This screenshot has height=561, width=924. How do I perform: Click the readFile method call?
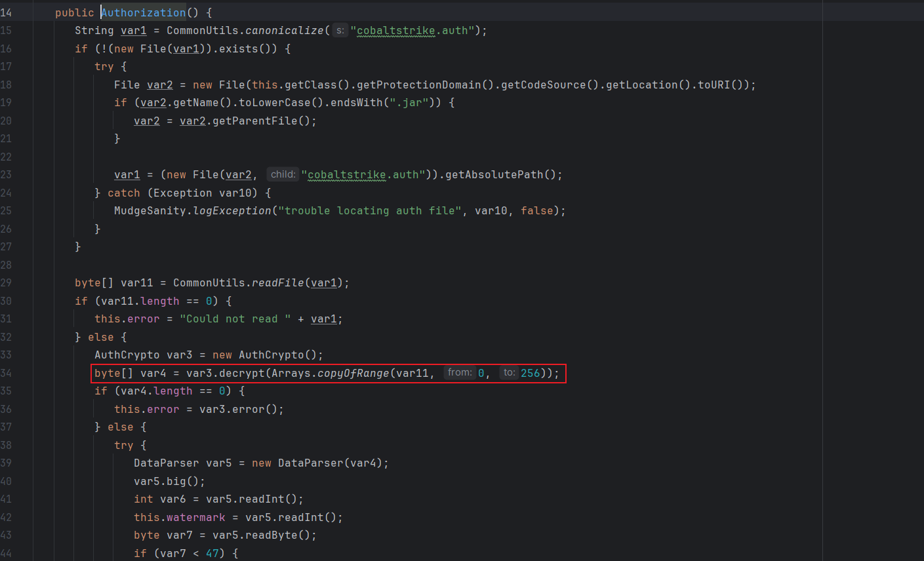tap(278, 283)
